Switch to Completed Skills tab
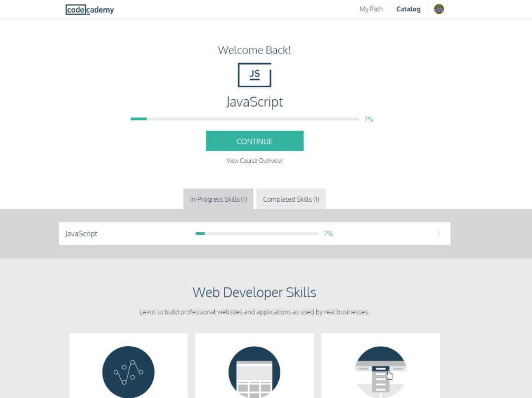 point(291,199)
